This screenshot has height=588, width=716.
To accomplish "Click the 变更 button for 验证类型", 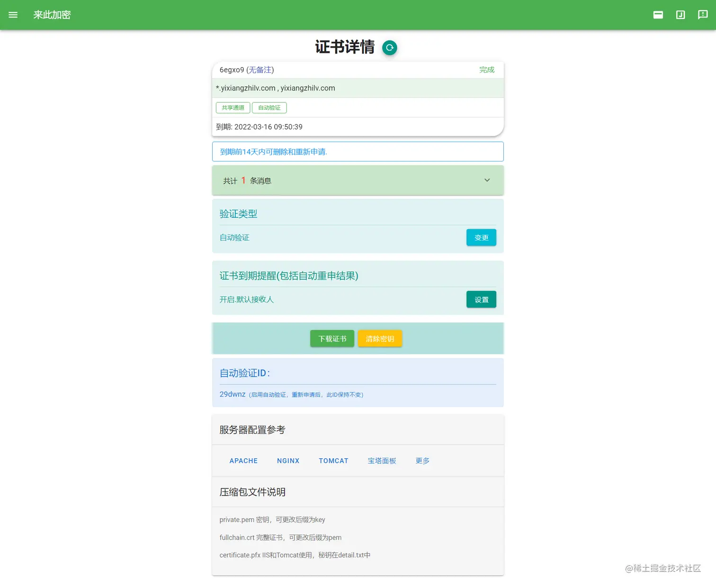I will (x=481, y=237).
